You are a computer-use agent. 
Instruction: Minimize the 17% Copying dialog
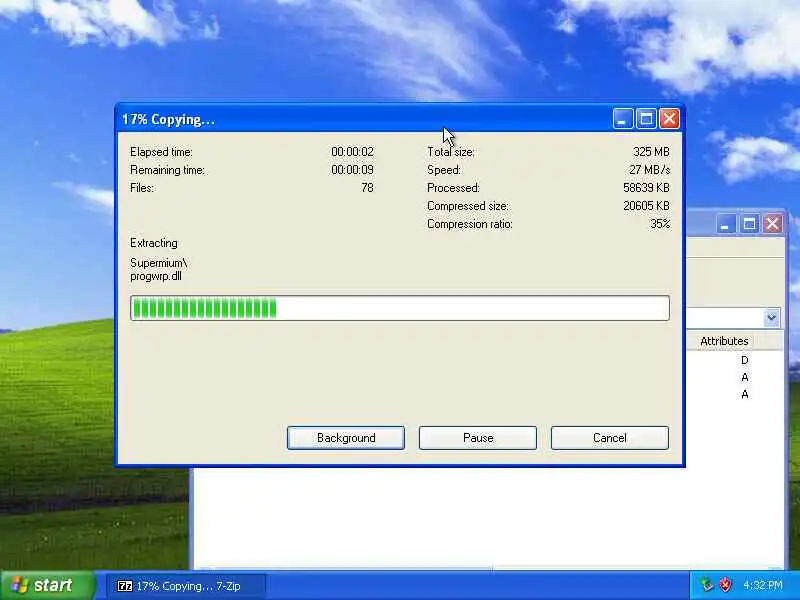(x=622, y=119)
